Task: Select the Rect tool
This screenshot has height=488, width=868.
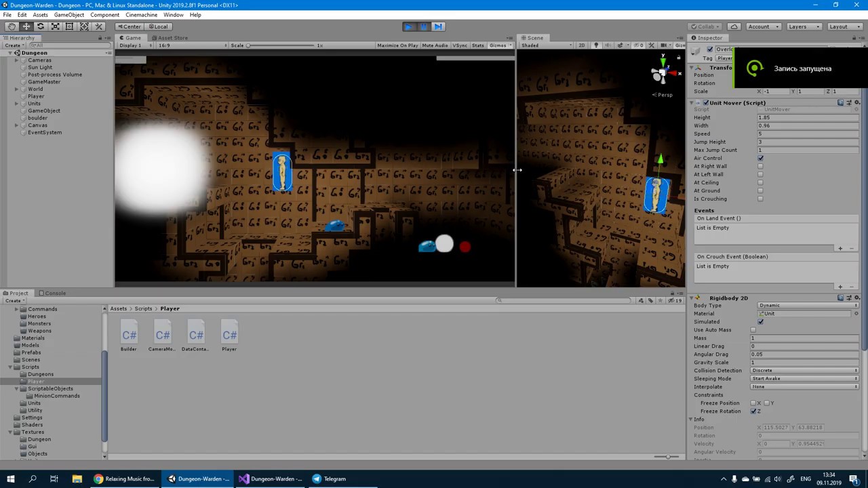Action: (69, 26)
